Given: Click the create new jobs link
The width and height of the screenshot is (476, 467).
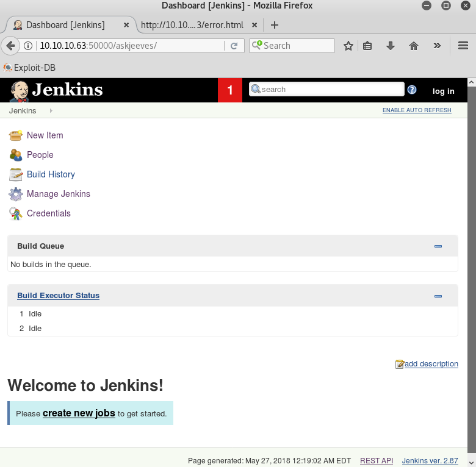Looking at the screenshot, I should pos(79,413).
